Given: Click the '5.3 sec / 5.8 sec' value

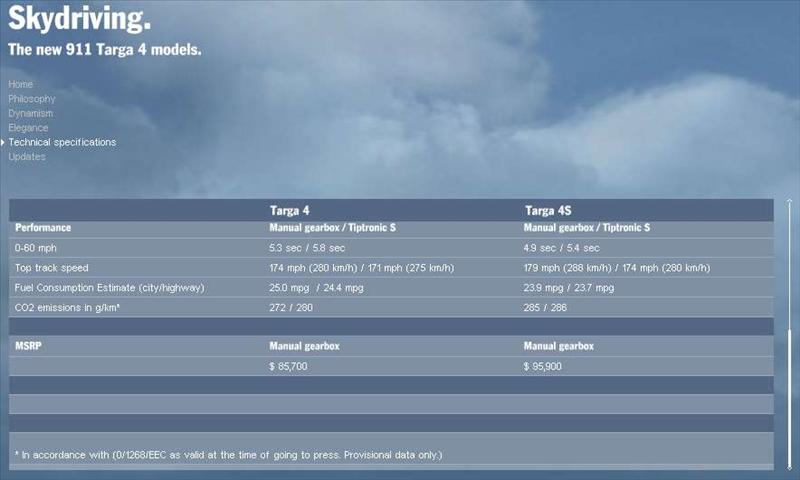Looking at the screenshot, I should click(307, 248).
